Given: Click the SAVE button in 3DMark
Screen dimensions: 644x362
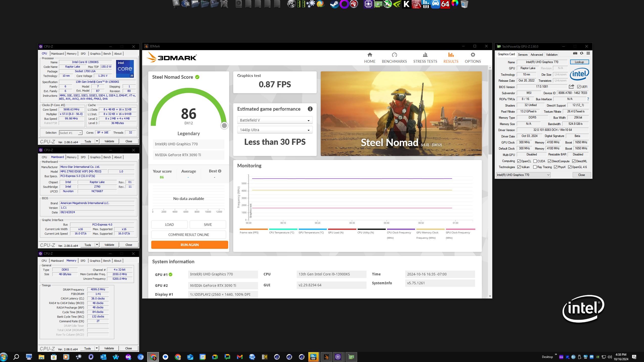Looking at the screenshot, I should coord(208,224).
